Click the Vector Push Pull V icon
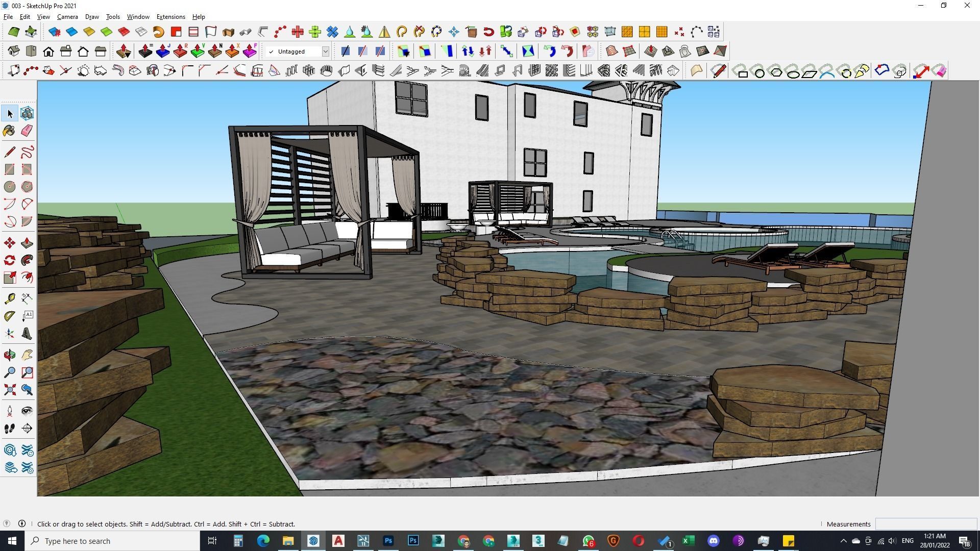 point(198,51)
